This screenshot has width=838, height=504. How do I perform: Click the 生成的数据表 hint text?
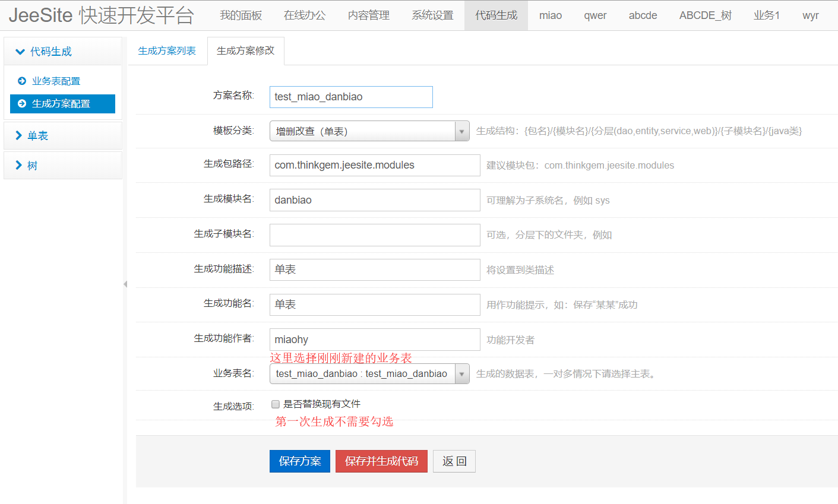pos(566,374)
